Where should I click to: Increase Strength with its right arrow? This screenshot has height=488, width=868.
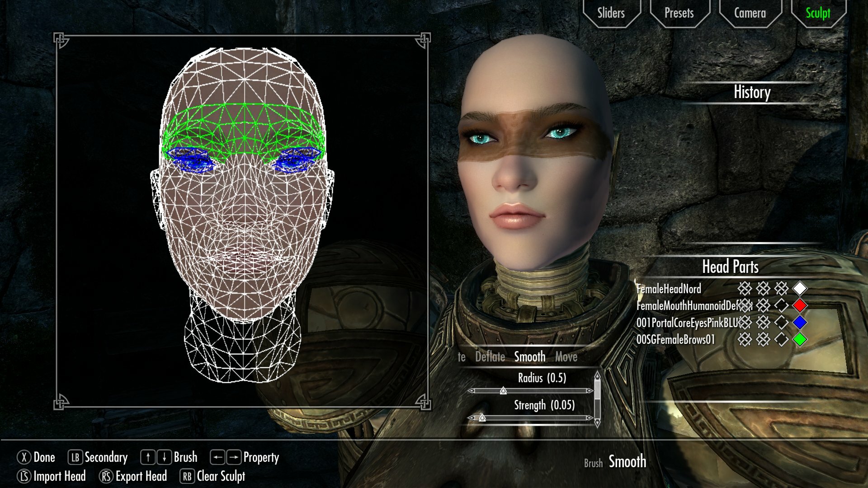point(590,418)
